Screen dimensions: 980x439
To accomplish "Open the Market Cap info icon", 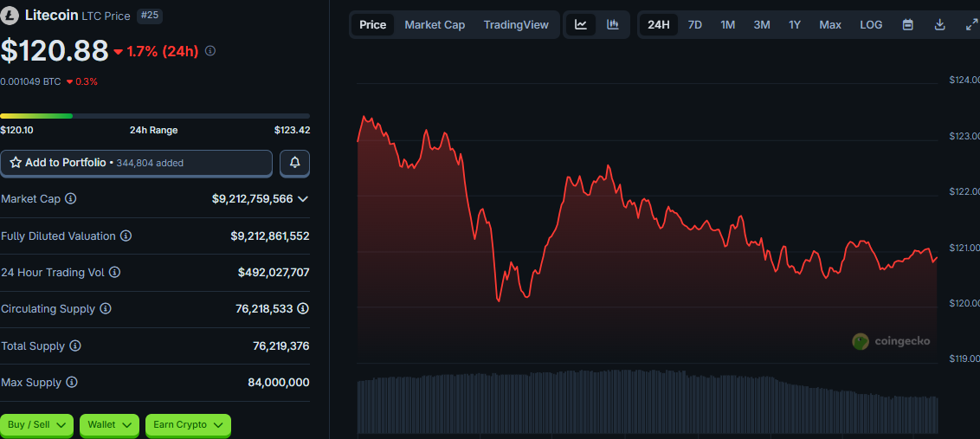I will (71, 199).
